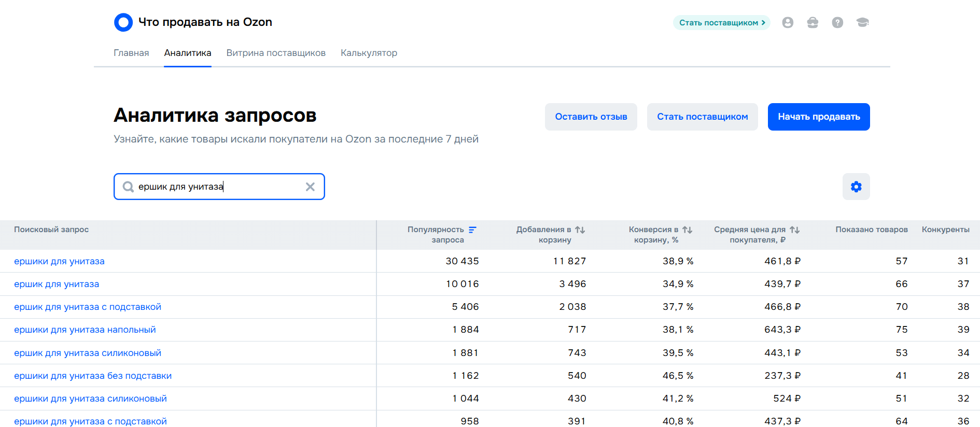980x427 pixels.
Task: Click the popularity value 10 016
Action: (x=463, y=284)
